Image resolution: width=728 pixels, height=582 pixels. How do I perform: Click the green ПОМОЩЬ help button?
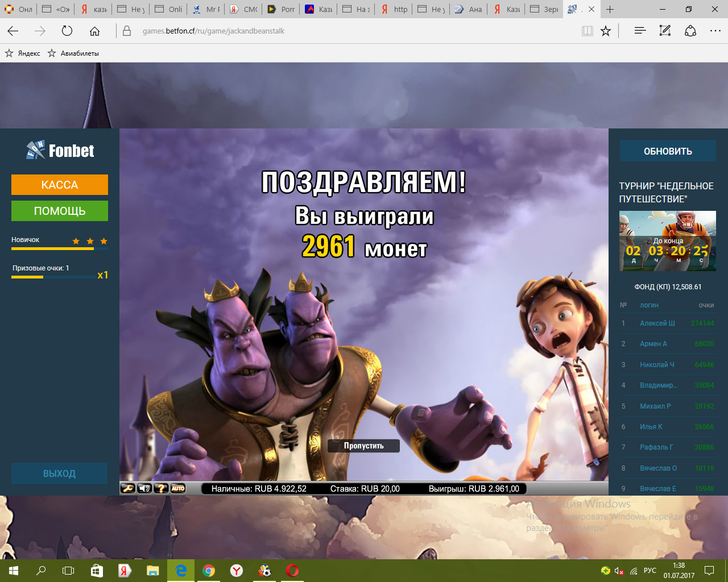pyautogui.click(x=60, y=211)
